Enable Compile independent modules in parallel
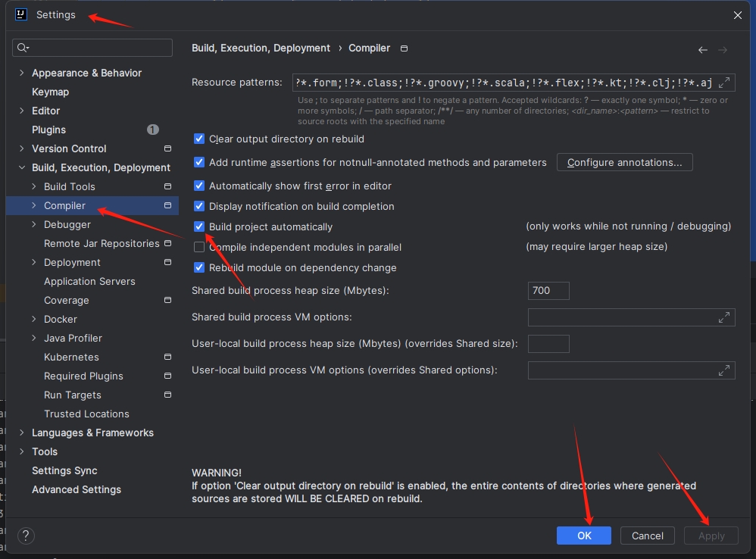 pyautogui.click(x=198, y=247)
